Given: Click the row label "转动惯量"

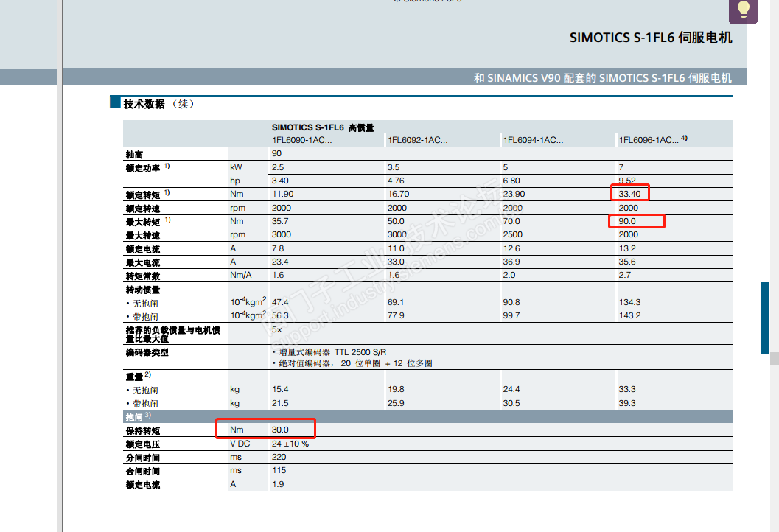Looking at the screenshot, I should [x=143, y=290].
